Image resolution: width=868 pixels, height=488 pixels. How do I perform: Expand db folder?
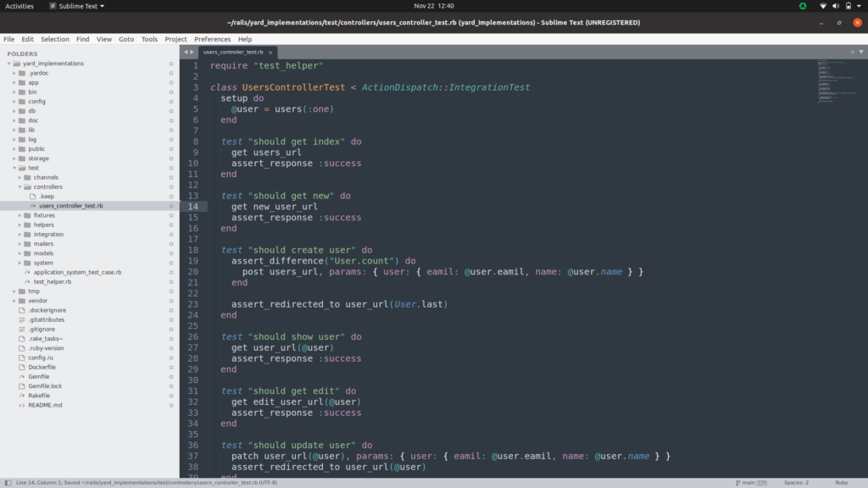point(14,111)
